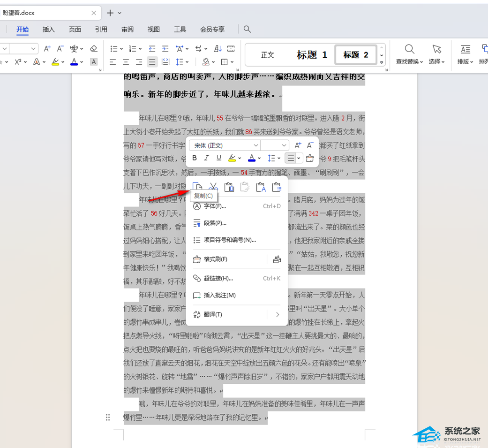Click the show/hide marks dashed-box icon
Screen dimensions: 488x448
tap(231, 49)
